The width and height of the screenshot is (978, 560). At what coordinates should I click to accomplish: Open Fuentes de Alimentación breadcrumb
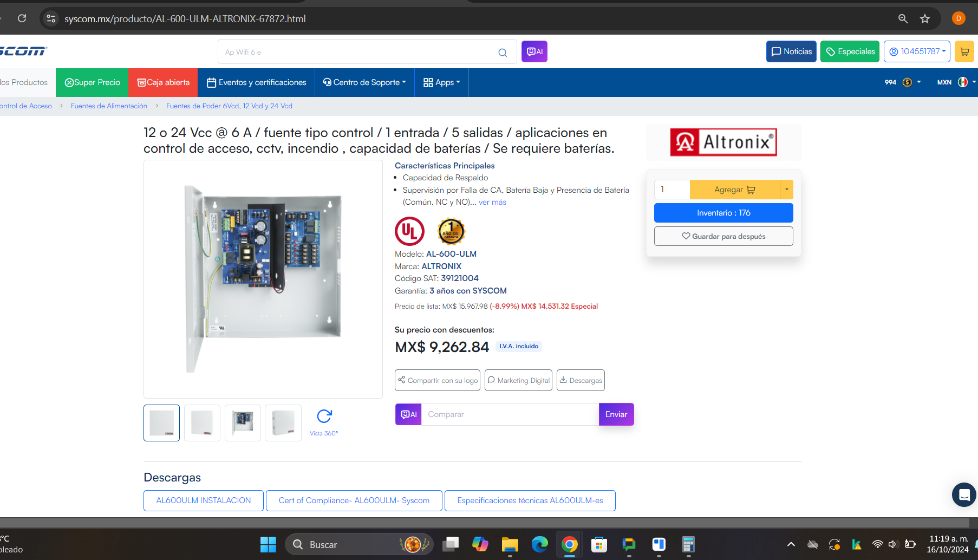coord(109,106)
